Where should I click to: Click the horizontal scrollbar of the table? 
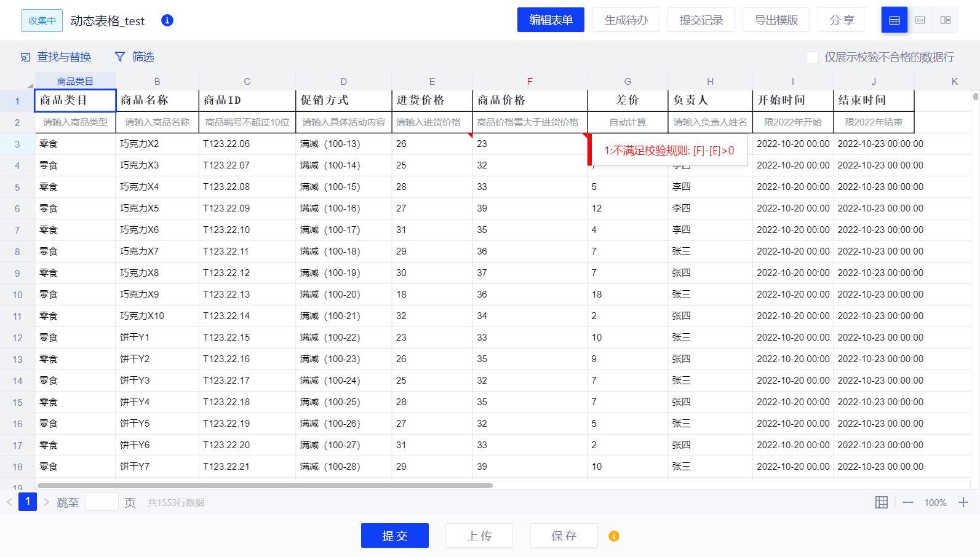pyautogui.click(x=265, y=486)
